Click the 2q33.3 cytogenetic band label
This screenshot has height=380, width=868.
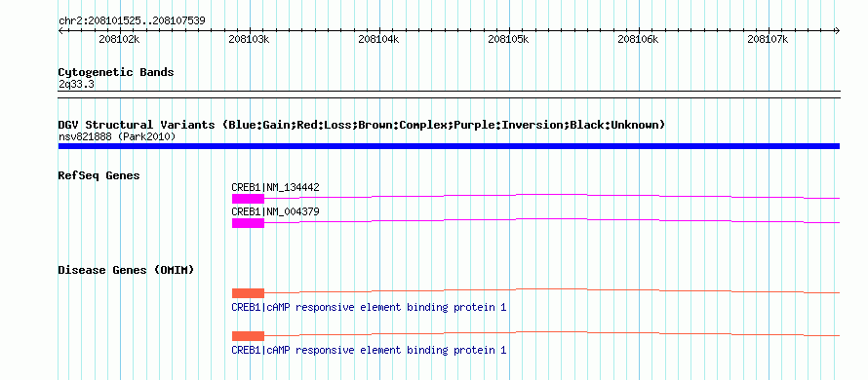pos(75,84)
